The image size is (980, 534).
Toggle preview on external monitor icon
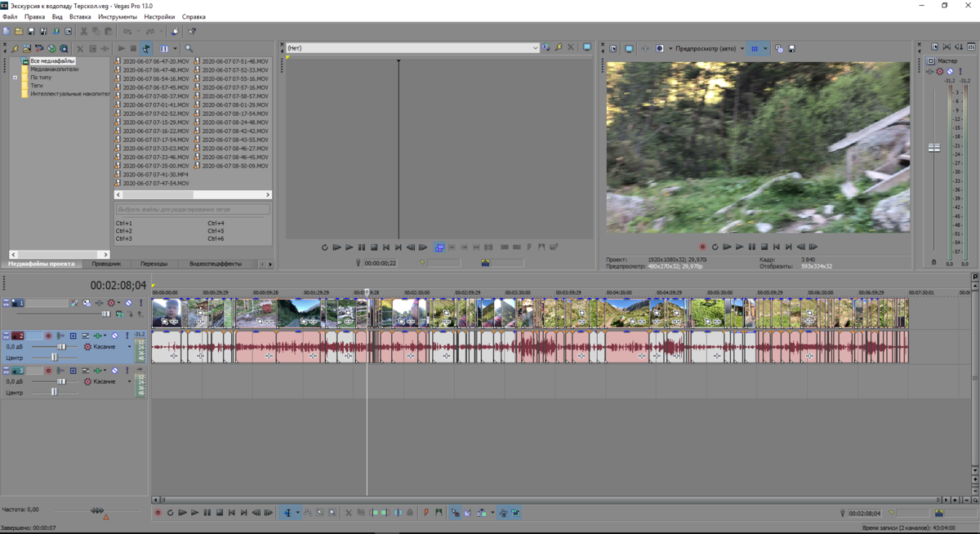pos(629,48)
